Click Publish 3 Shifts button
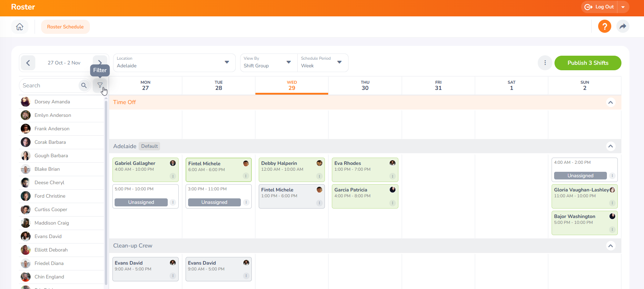 click(587, 63)
